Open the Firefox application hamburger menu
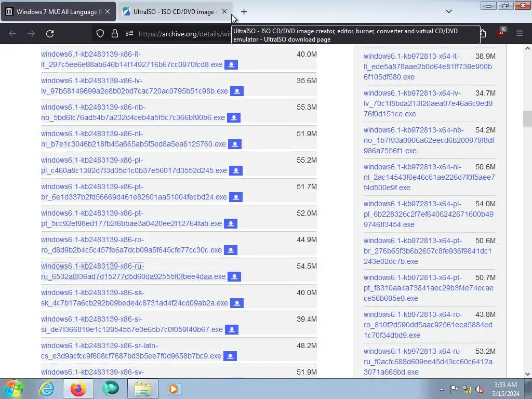 pos(520,33)
